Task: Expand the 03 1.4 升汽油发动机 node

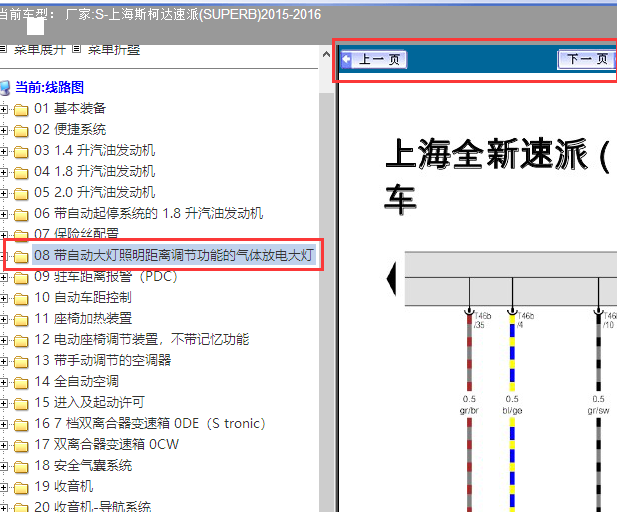Action: pyautogui.click(x=4, y=151)
